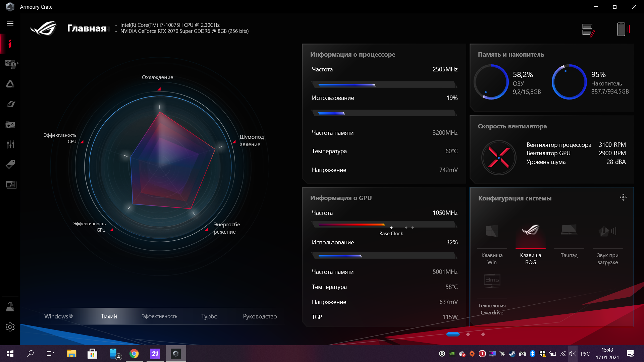Go to the first dashboard page indicator
The image size is (644, 362).
pyautogui.click(x=453, y=334)
